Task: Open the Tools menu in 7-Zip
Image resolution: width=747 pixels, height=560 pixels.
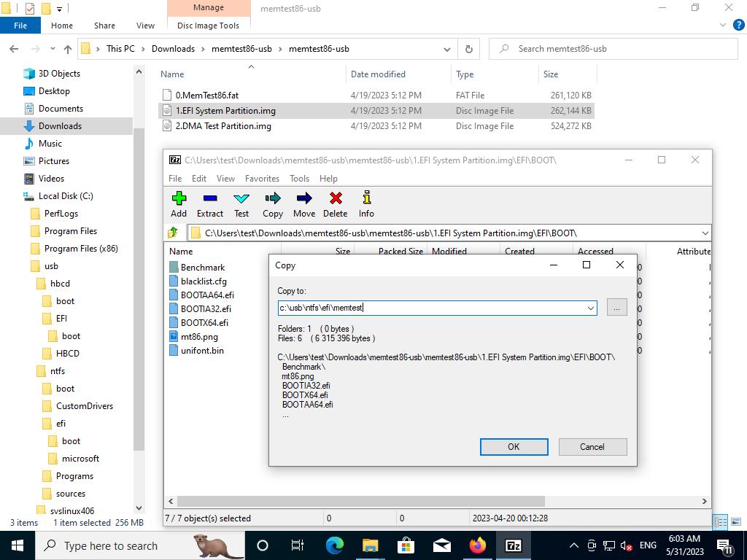Action: click(x=299, y=178)
